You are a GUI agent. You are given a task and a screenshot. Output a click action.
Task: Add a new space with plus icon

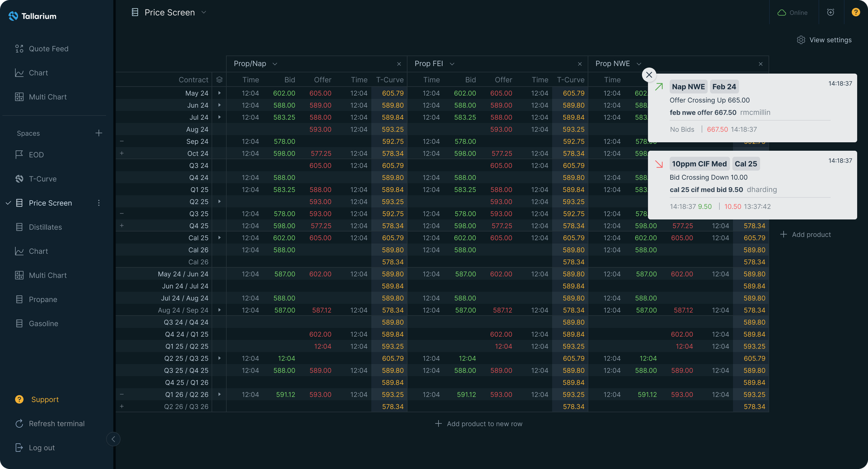point(99,133)
